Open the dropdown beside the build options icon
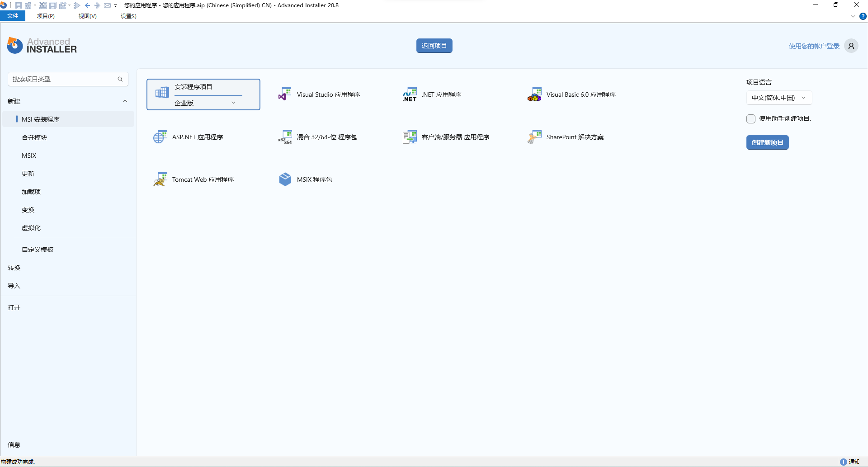Screen dimensions: 868x467 tap(69, 5)
